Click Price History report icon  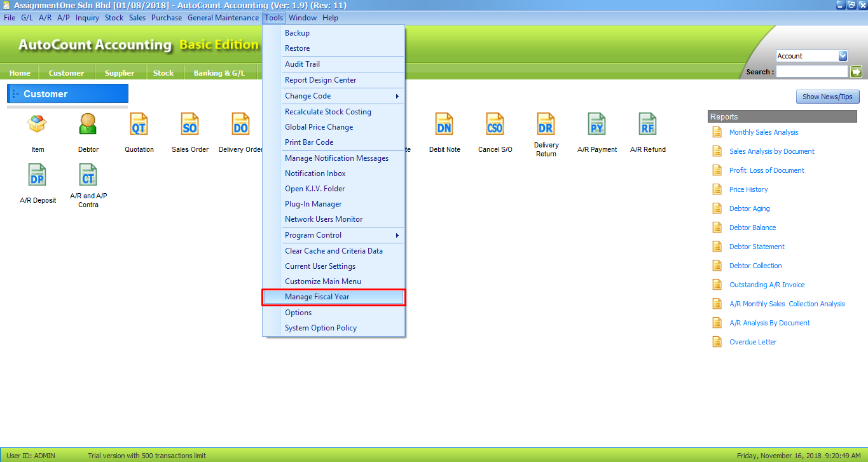tap(717, 189)
